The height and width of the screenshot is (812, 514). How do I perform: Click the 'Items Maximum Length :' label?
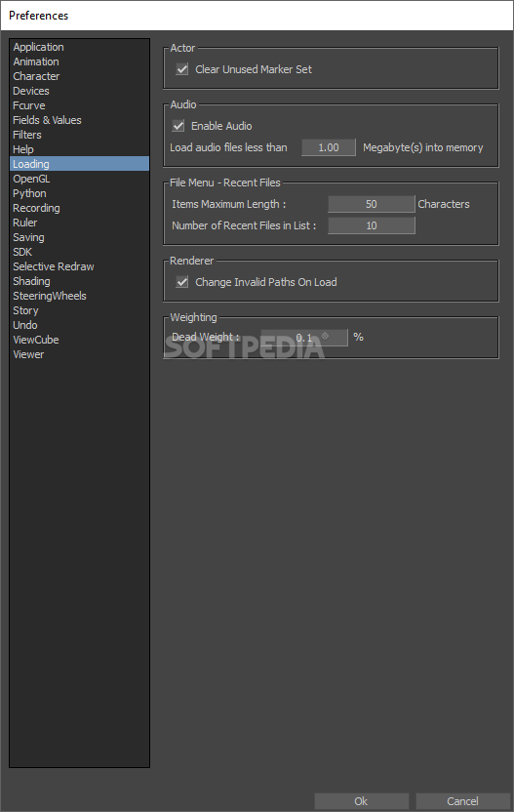tap(229, 204)
